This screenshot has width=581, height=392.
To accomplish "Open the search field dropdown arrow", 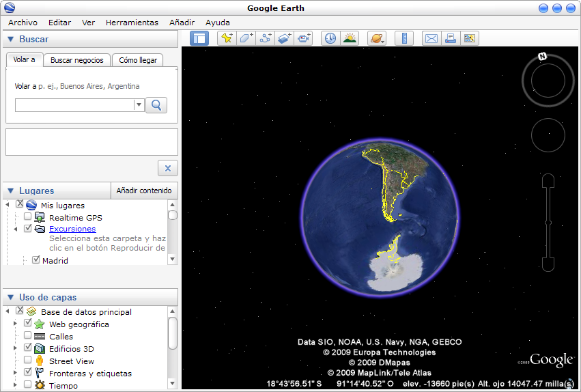I will [139, 105].
